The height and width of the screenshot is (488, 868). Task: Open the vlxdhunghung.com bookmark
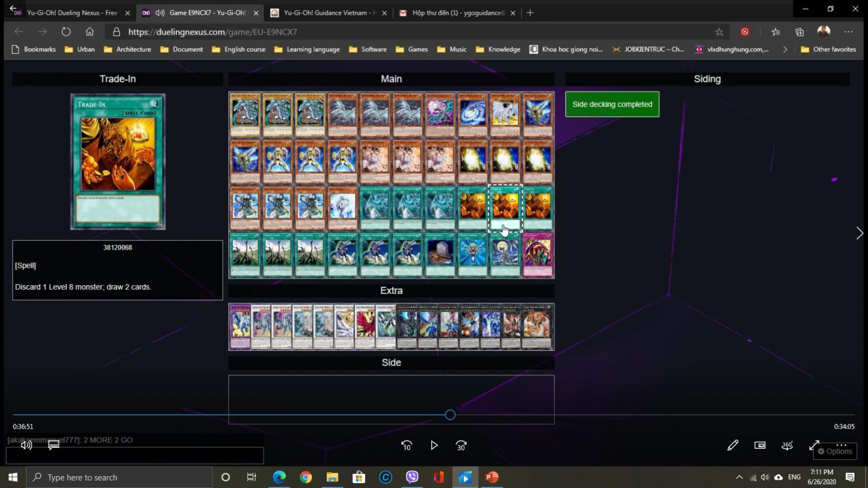pos(732,49)
